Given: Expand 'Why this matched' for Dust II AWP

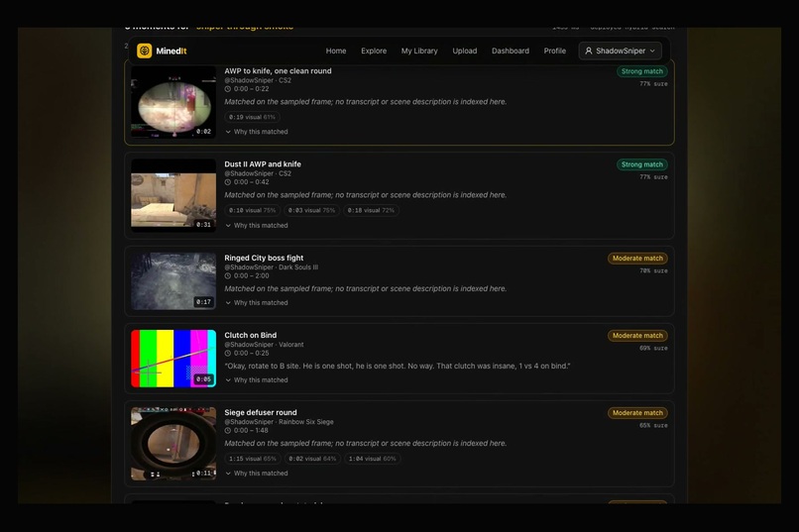Looking at the screenshot, I should pos(257,226).
